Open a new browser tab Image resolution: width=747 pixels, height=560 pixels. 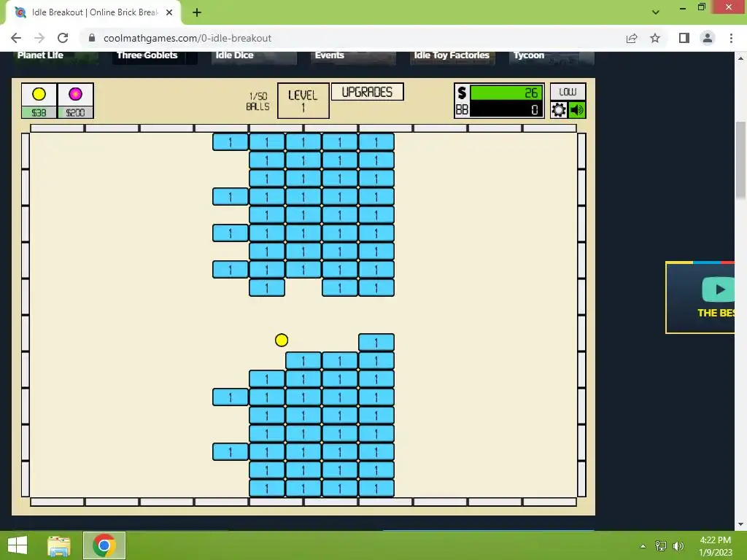pos(197,12)
